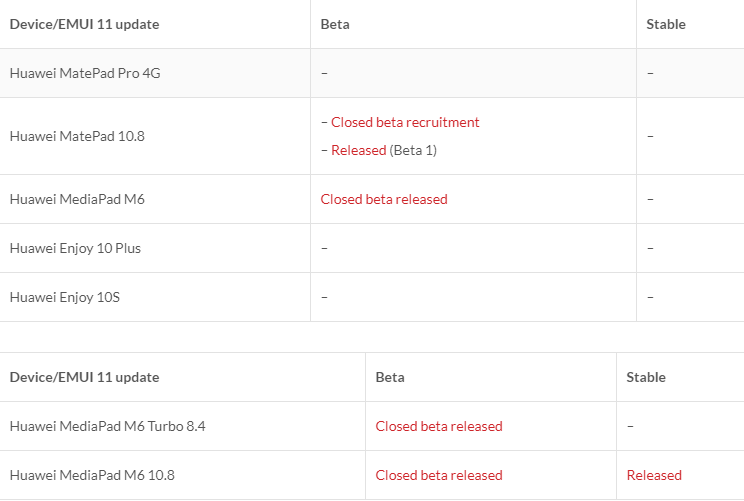
Task: Click Stable column header in first table
Action: 666,24
